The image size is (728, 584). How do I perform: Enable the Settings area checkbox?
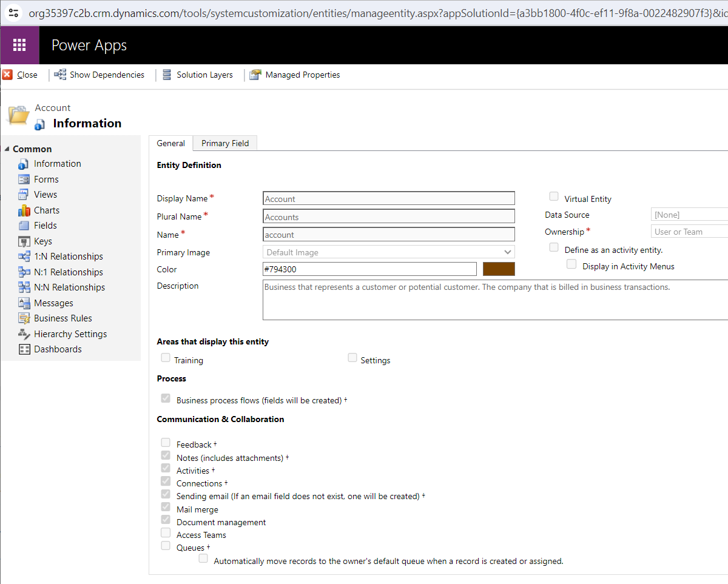tap(352, 358)
